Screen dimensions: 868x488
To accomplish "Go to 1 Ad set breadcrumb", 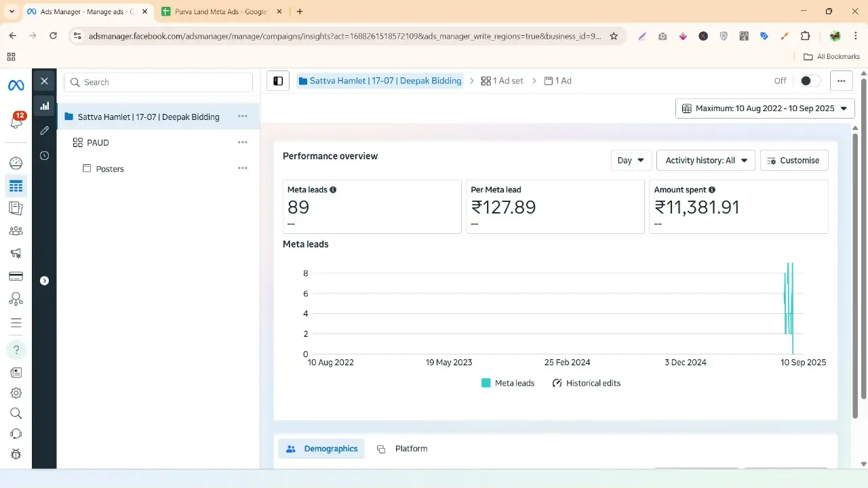I will [x=502, y=81].
